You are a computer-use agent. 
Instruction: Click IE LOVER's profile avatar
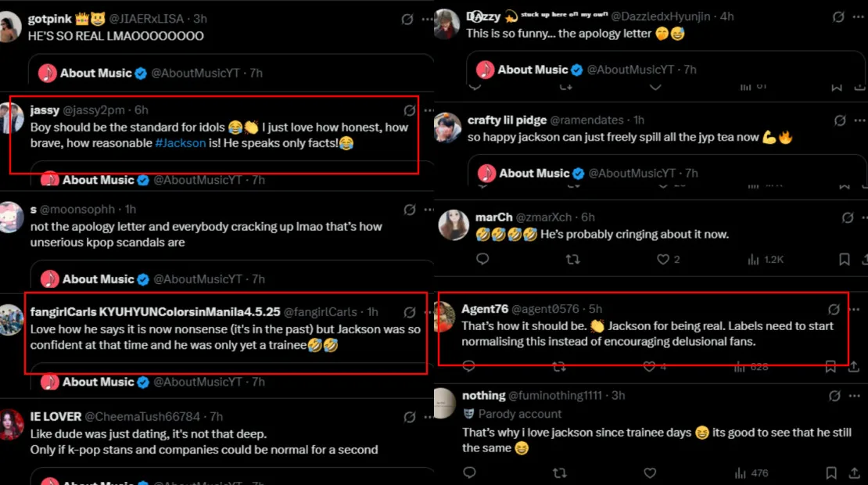(x=12, y=423)
